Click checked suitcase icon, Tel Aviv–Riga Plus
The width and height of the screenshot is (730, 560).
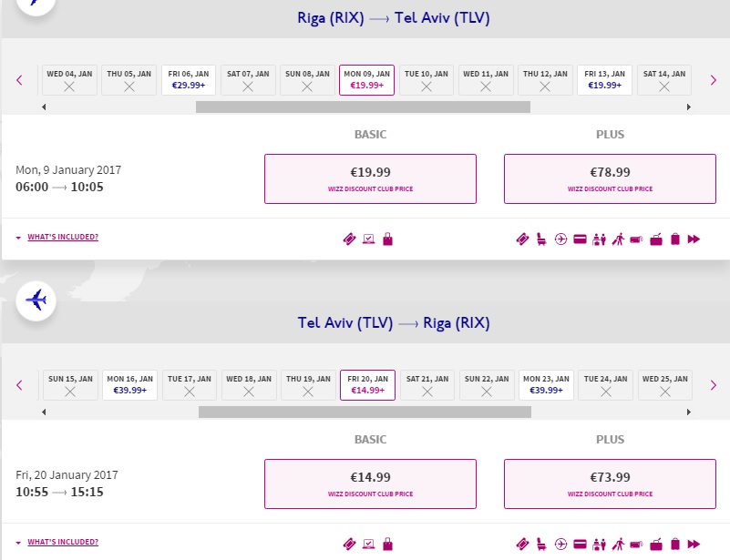(x=675, y=544)
